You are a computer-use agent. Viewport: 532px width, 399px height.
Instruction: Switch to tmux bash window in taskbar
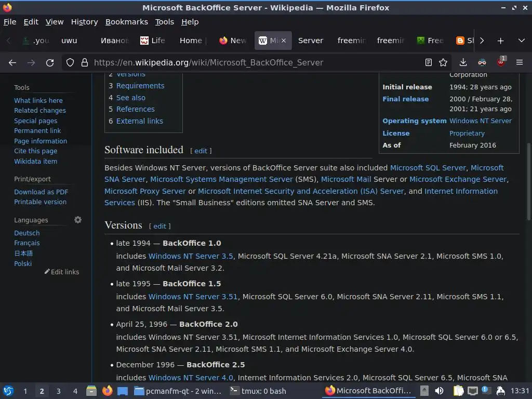[x=258, y=391]
